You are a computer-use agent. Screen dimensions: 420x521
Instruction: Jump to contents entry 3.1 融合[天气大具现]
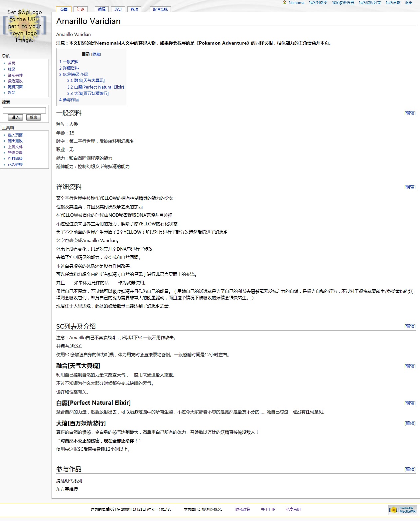(x=86, y=81)
